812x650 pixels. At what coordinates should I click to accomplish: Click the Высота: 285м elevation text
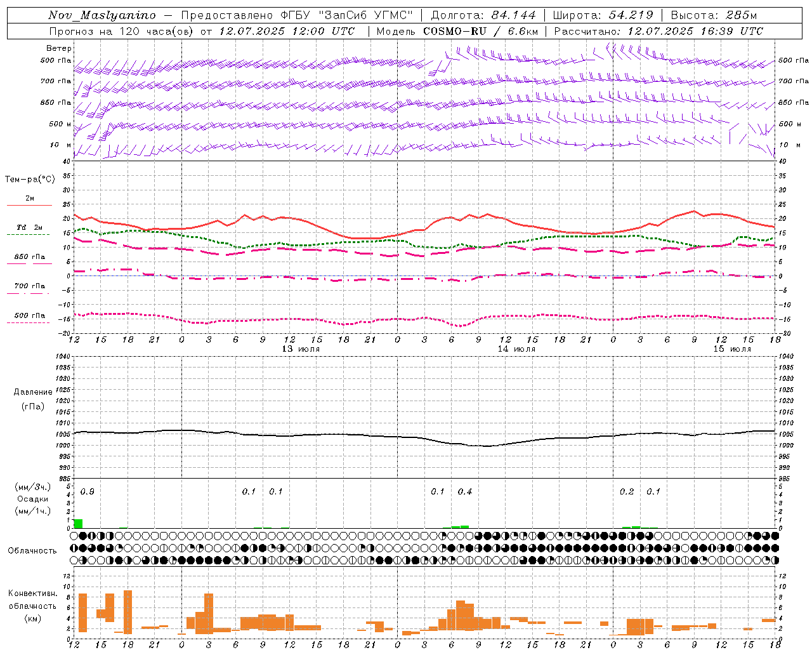(x=714, y=16)
